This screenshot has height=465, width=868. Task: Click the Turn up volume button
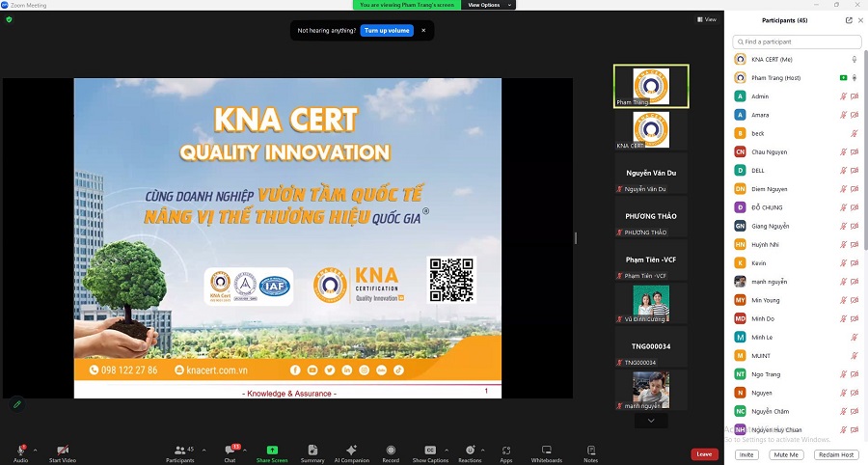387,31
